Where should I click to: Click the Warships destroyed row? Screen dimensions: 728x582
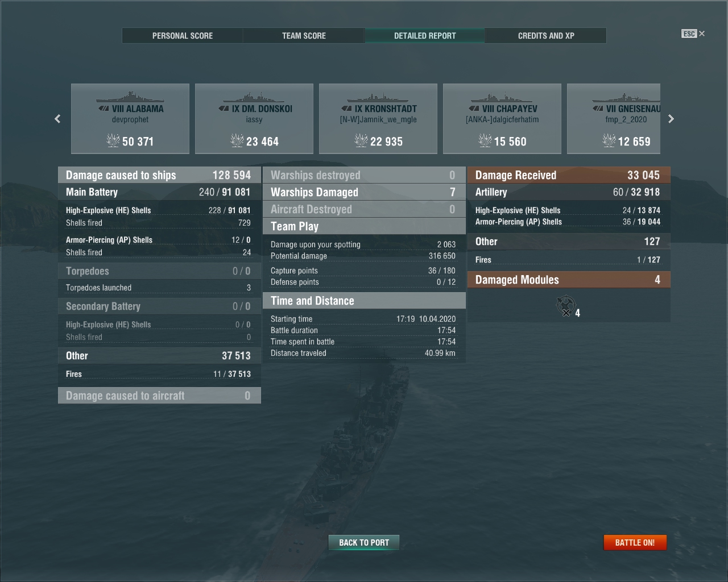point(364,175)
